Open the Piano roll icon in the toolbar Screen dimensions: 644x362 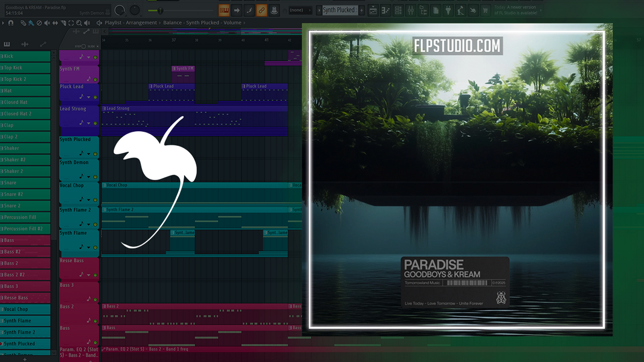[x=385, y=10]
